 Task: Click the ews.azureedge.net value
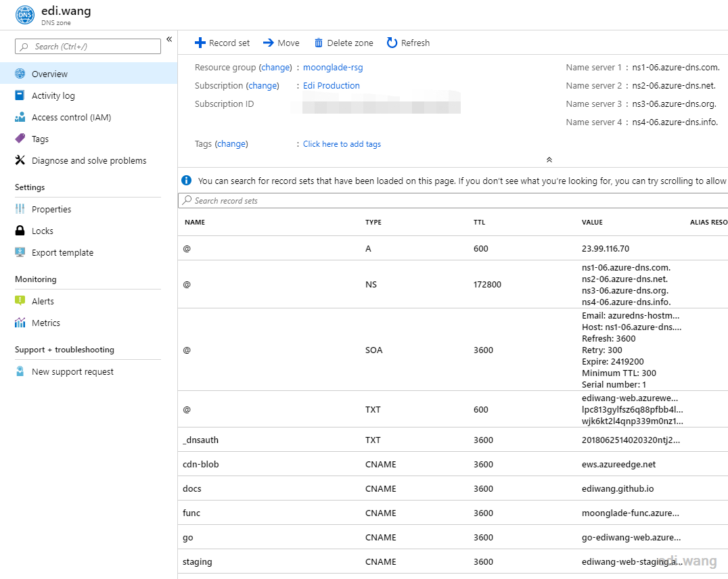pos(618,464)
